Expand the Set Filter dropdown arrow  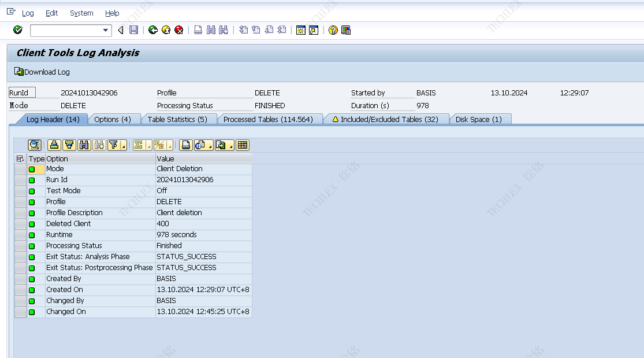[x=124, y=146]
